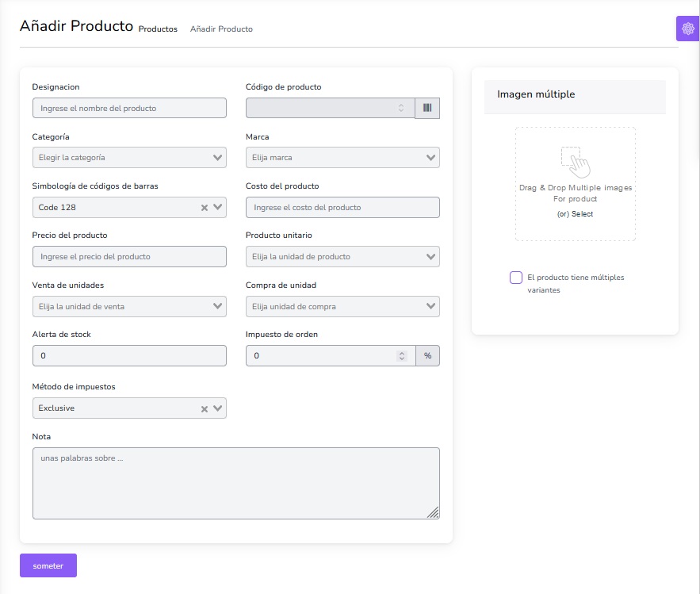
Task: Focus the Impuesto de orden field
Action: [331, 355]
